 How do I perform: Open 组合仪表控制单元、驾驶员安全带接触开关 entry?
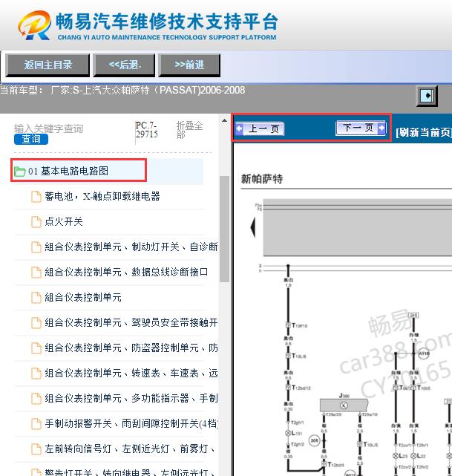(x=131, y=322)
